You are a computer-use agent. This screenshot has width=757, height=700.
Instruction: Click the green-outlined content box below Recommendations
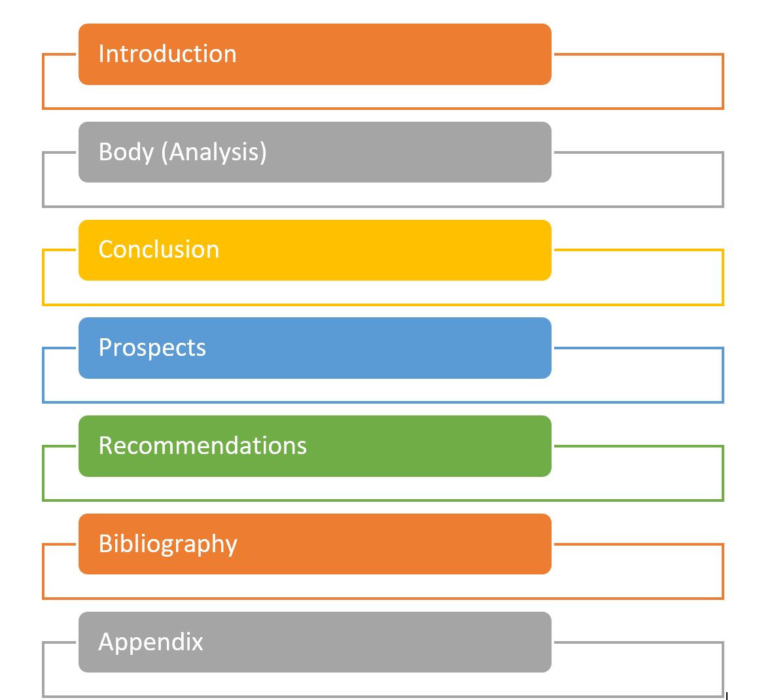click(x=383, y=489)
